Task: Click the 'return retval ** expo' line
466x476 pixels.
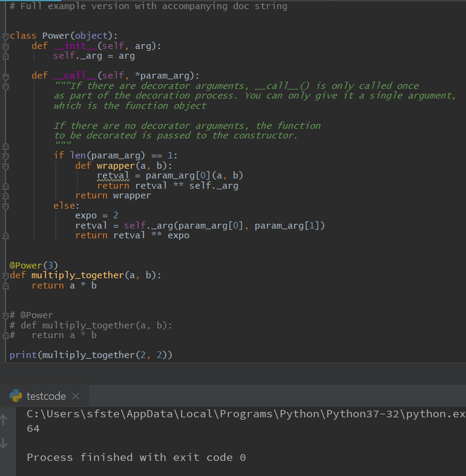Action: [132, 235]
